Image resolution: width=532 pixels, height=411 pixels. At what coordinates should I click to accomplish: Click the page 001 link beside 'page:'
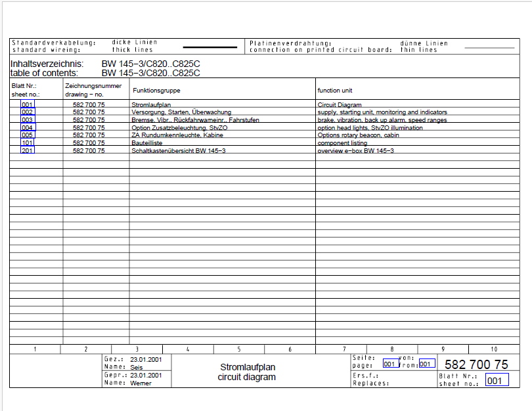point(391,364)
